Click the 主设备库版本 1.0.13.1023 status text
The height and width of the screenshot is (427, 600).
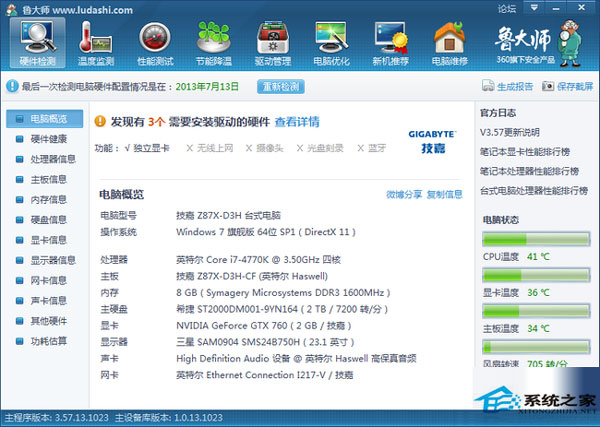(169, 417)
